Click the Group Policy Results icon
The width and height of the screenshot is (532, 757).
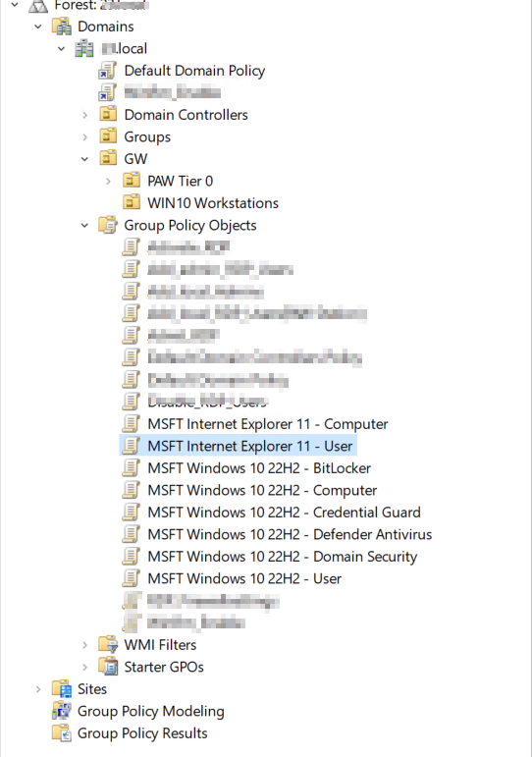[x=61, y=733]
